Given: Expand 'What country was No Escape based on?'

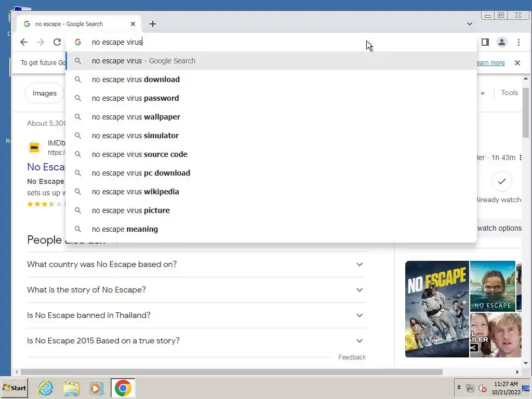Looking at the screenshot, I should coord(196,264).
